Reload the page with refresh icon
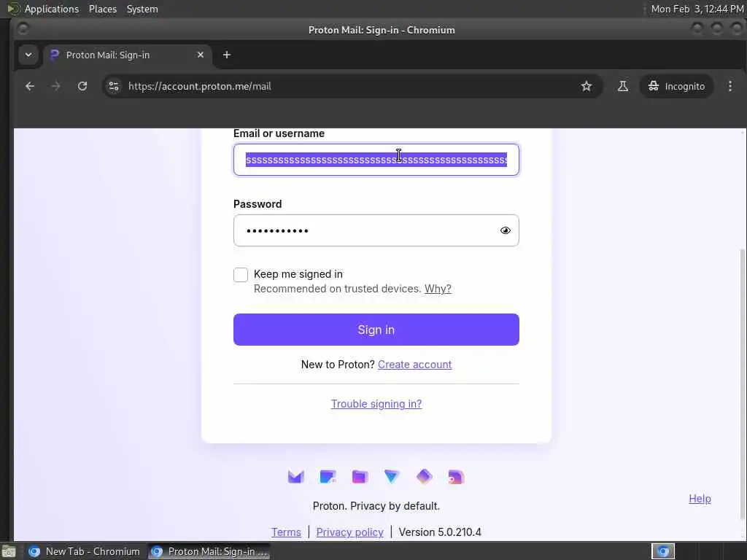Image resolution: width=747 pixels, height=560 pixels. [x=82, y=86]
